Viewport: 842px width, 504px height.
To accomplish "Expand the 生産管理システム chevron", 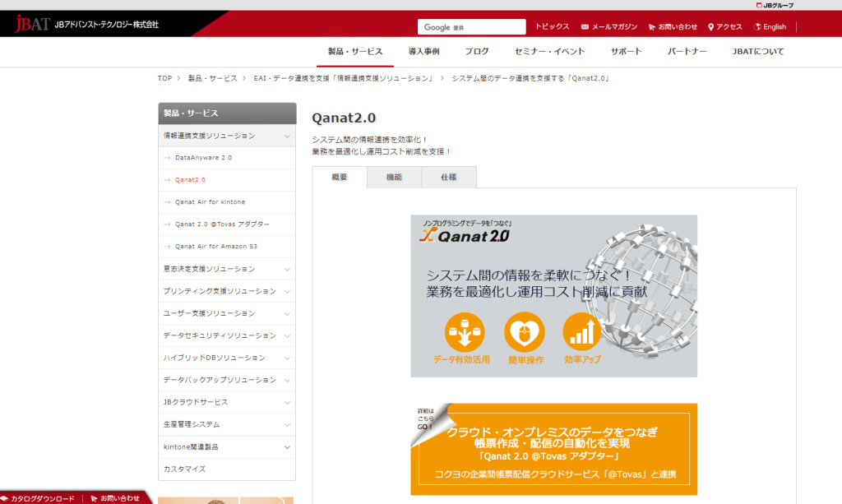I will point(287,425).
